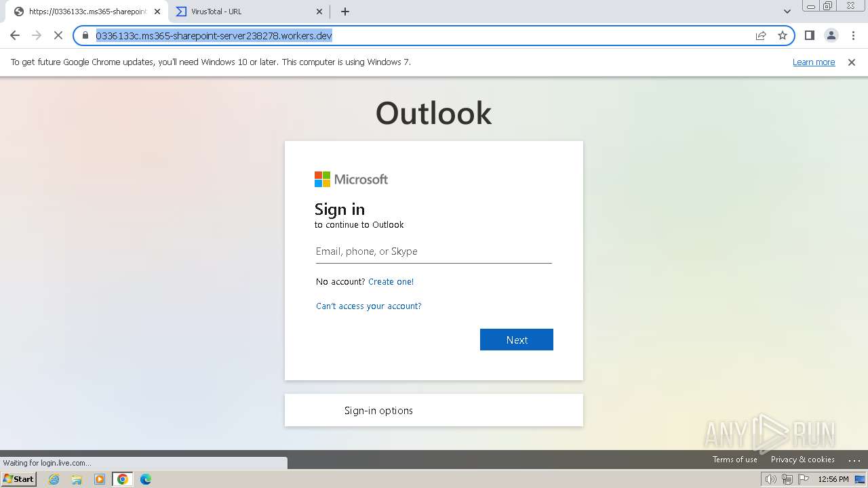Image resolution: width=868 pixels, height=488 pixels.
Task: Click the Chrome taskbar icon
Action: [x=123, y=479]
